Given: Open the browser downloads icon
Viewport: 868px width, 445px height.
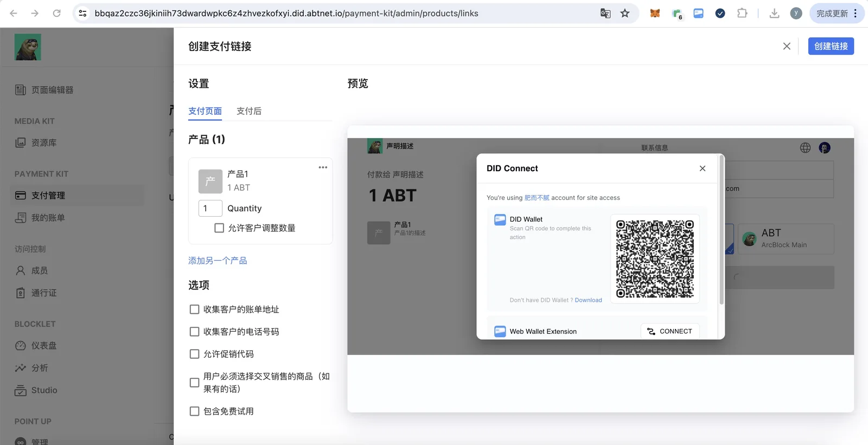Looking at the screenshot, I should point(775,13).
